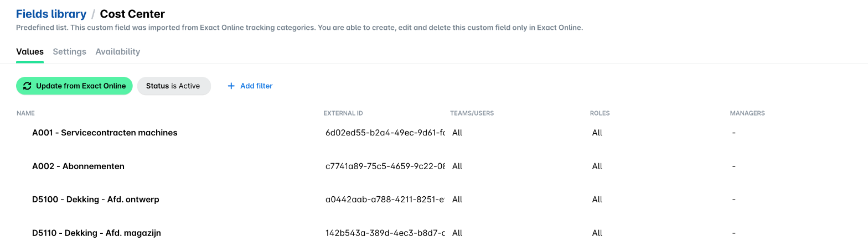The image size is (868, 246).
Task: Click the Managers column header
Action: click(747, 113)
